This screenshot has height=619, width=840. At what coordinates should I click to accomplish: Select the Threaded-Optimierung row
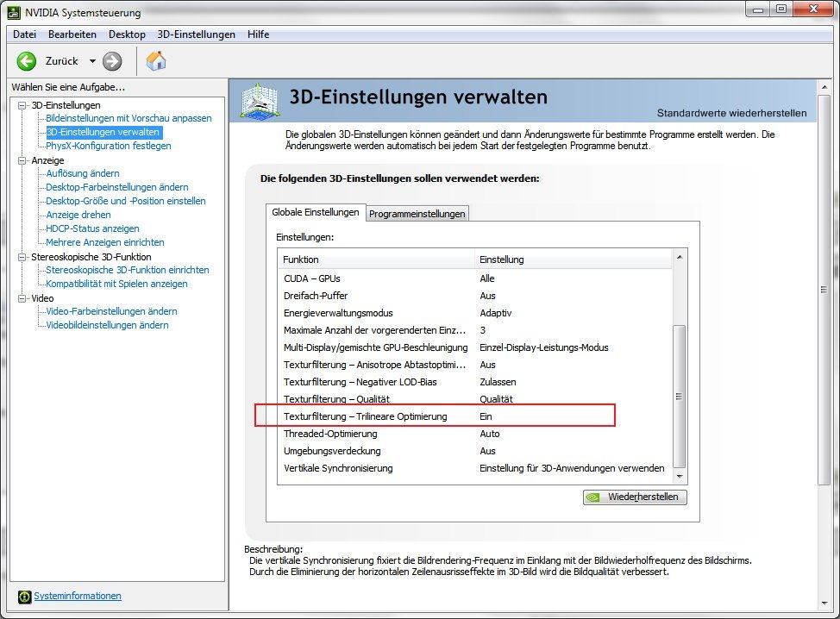pyautogui.click(x=474, y=434)
